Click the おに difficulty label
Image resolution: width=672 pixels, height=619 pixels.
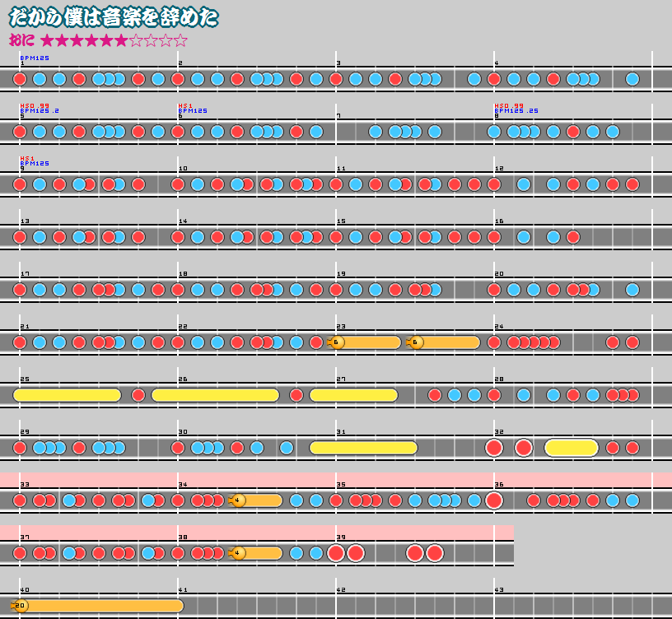click(x=21, y=40)
